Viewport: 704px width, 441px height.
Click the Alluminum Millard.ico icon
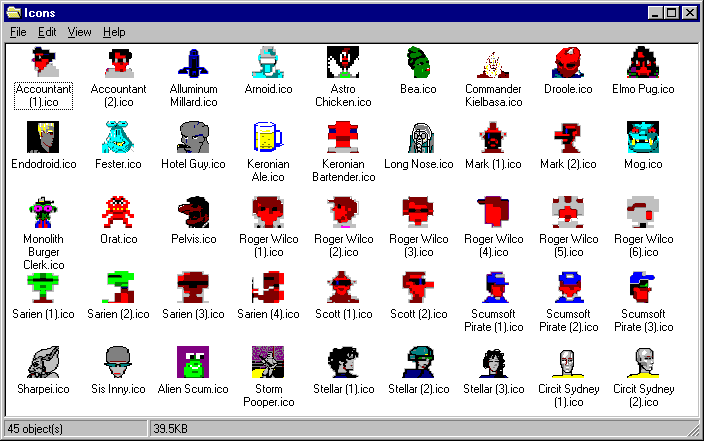coord(194,62)
